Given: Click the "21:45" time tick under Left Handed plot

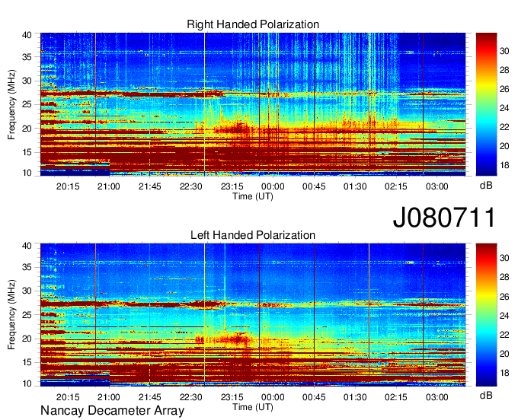Looking at the screenshot, I should [x=149, y=397].
